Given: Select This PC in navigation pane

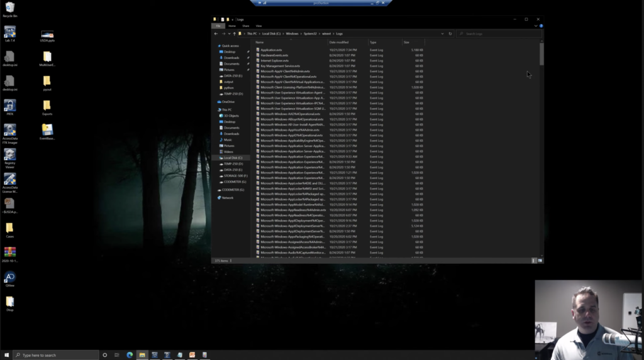Looking at the screenshot, I should pos(226,110).
